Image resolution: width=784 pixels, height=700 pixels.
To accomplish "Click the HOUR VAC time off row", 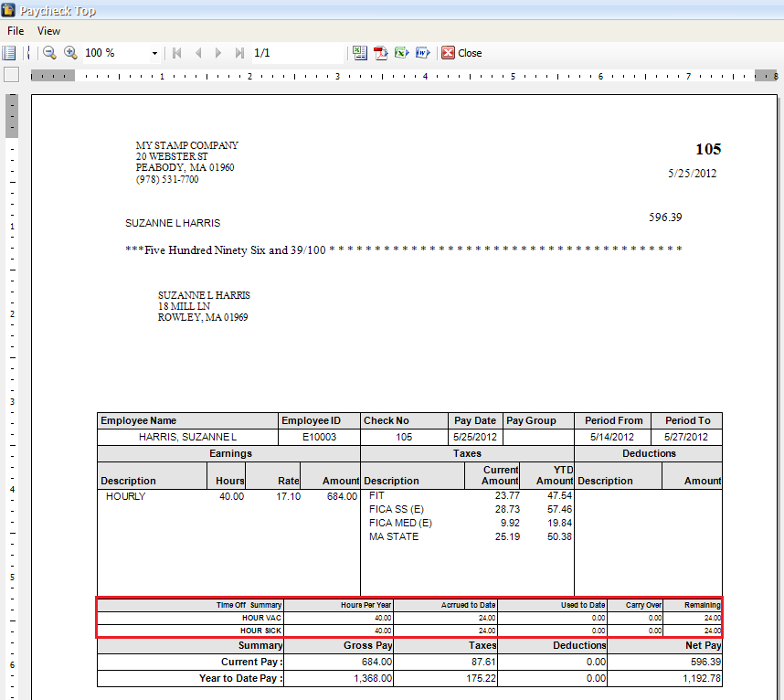I will pyautogui.click(x=409, y=618).
